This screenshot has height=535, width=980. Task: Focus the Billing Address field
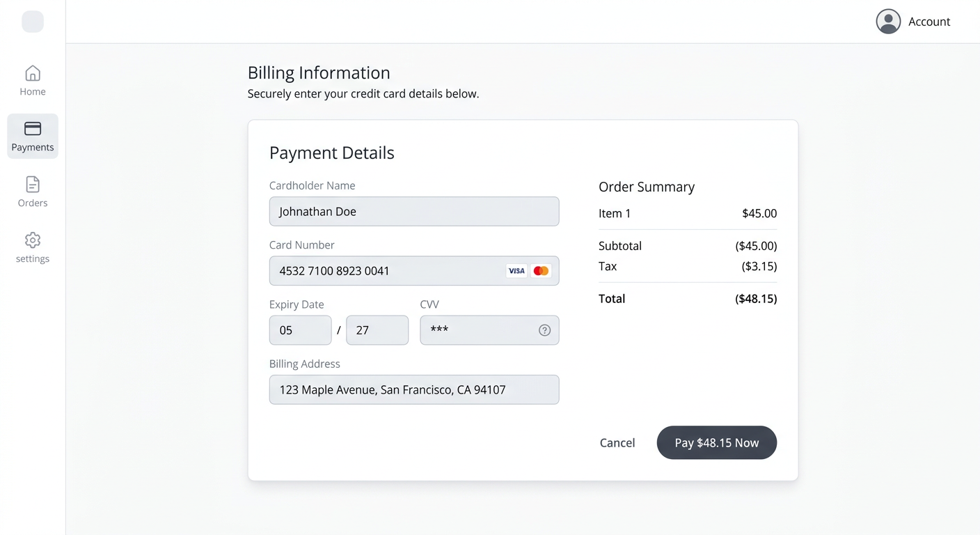[x=414, y=389]
